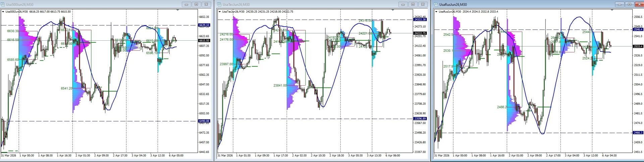Viewport: 644px width, 162px height.
Task: Activate the UsaRusJun26,M30 window title bar
Action: click(520, 4)
